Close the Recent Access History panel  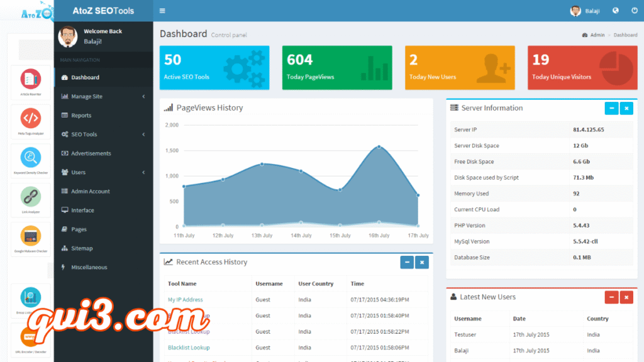coord(422,262)
